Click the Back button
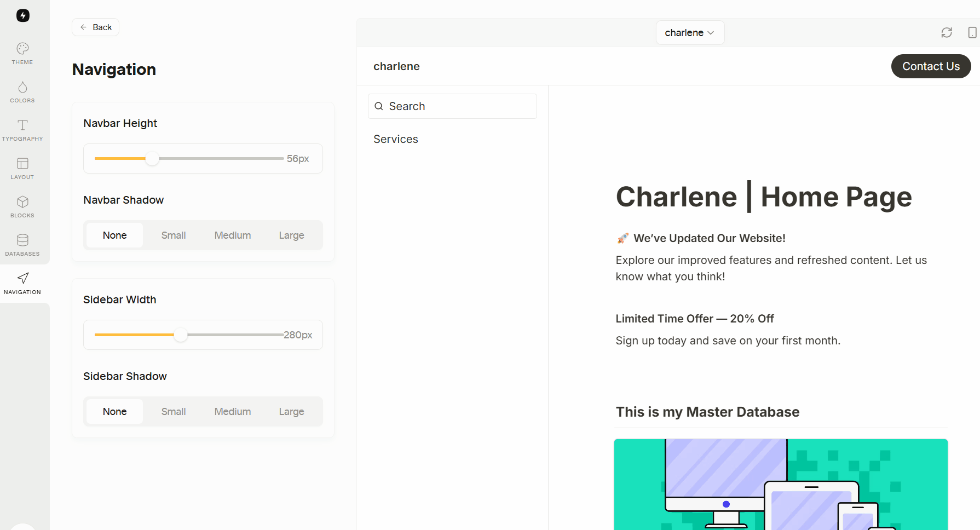 coord(96,27)
